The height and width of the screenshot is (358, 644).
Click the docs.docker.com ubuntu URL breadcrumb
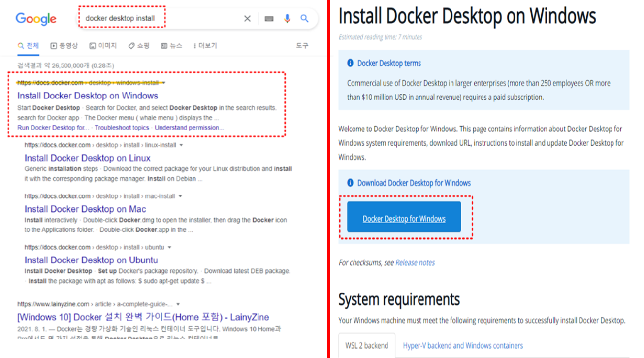tap(95, 248)
